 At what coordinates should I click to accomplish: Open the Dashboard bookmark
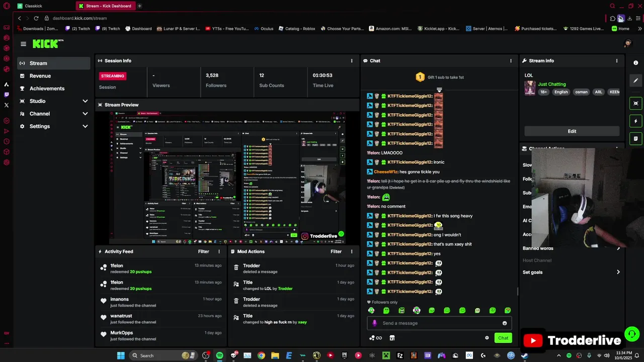138,29
